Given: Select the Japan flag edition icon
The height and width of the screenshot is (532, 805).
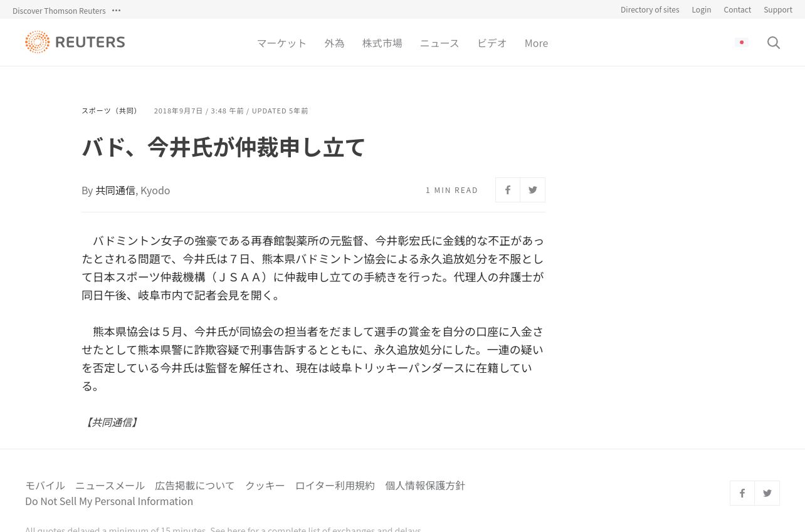Looking at the screenshot, I should click(742, 43).
